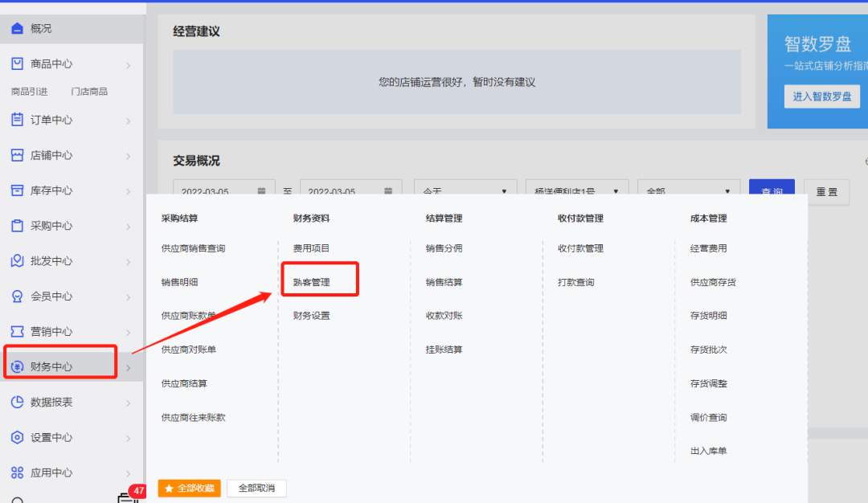Open the 杨洋便利店1号 store dropdown
The image size is (868, 503).
coord(577,191)
